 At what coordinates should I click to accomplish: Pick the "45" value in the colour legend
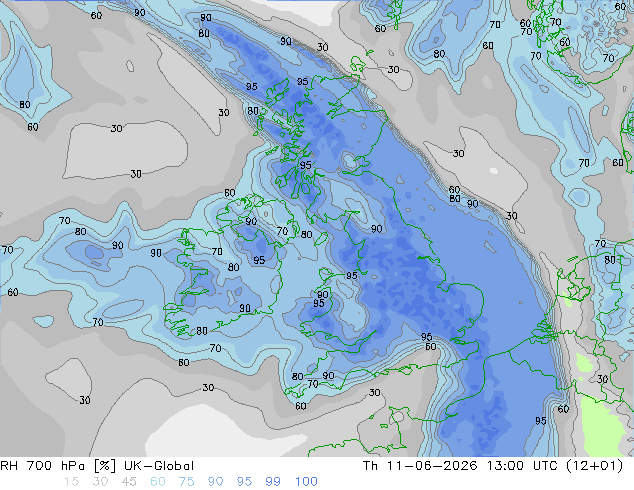point(129,482)
